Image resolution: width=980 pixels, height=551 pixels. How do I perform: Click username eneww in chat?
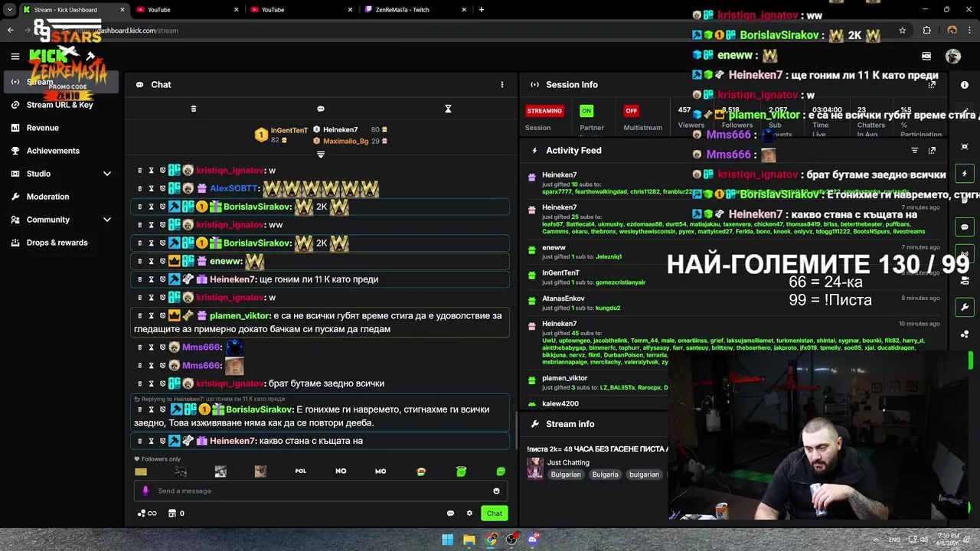(x=226, y=261)
